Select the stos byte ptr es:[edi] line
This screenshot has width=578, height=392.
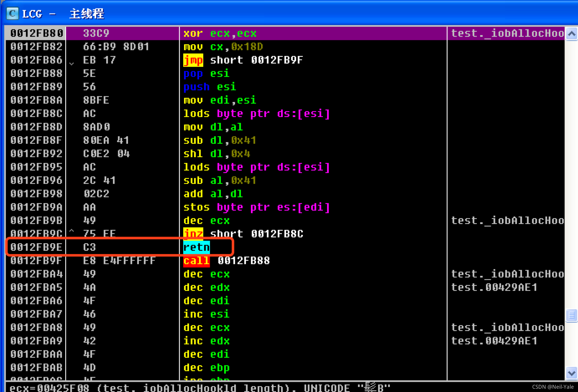[256, 207]
